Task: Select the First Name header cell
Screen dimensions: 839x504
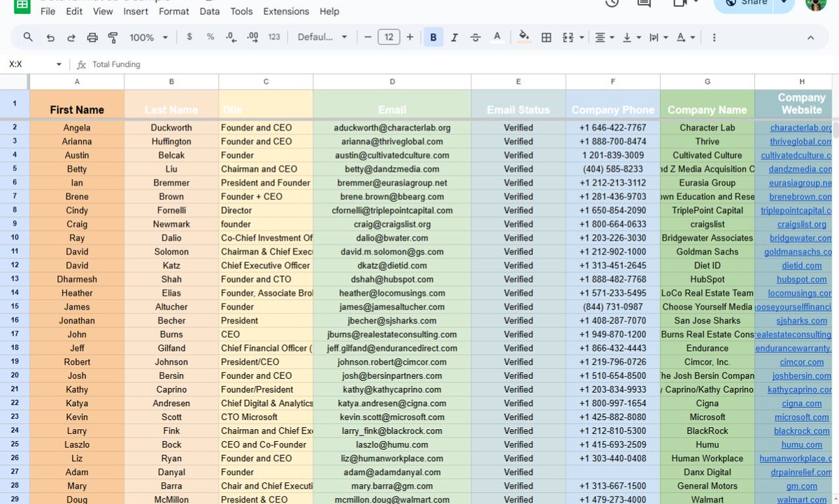Action: (77, 104)
